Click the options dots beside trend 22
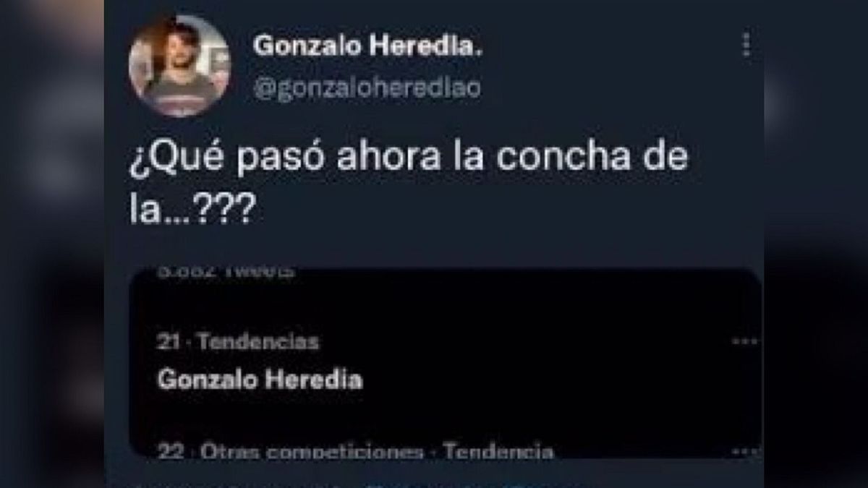 click(x=745, y=450)
